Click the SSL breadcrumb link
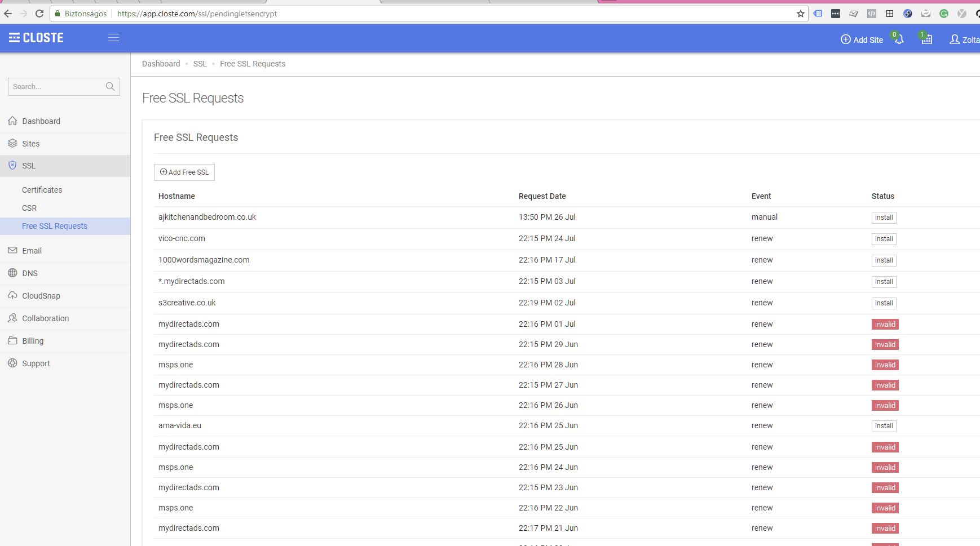The width and height of the screenshot is (980, 546). (x=200, y=64)
